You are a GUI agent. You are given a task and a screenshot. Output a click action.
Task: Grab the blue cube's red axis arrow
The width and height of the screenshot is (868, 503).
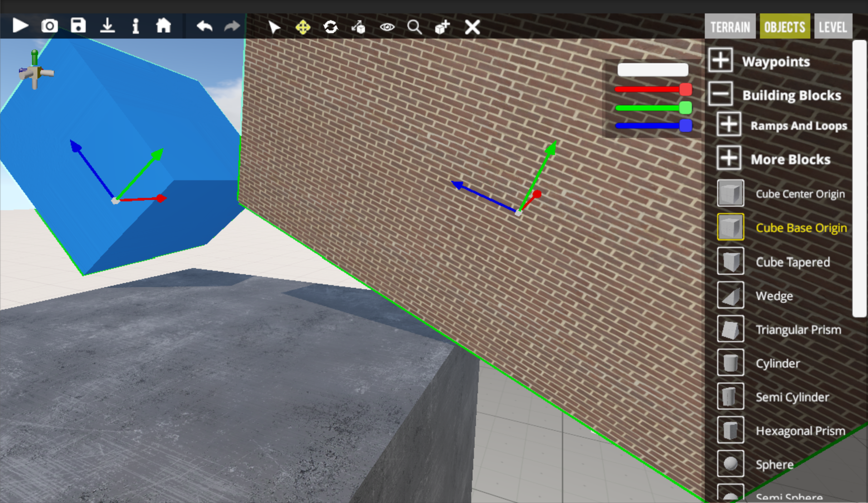pos(161,198)
